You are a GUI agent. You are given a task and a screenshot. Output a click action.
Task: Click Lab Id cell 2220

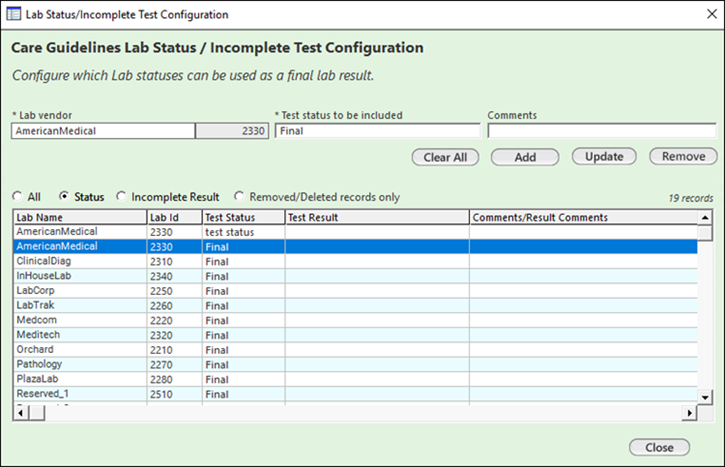pos(174,320)
